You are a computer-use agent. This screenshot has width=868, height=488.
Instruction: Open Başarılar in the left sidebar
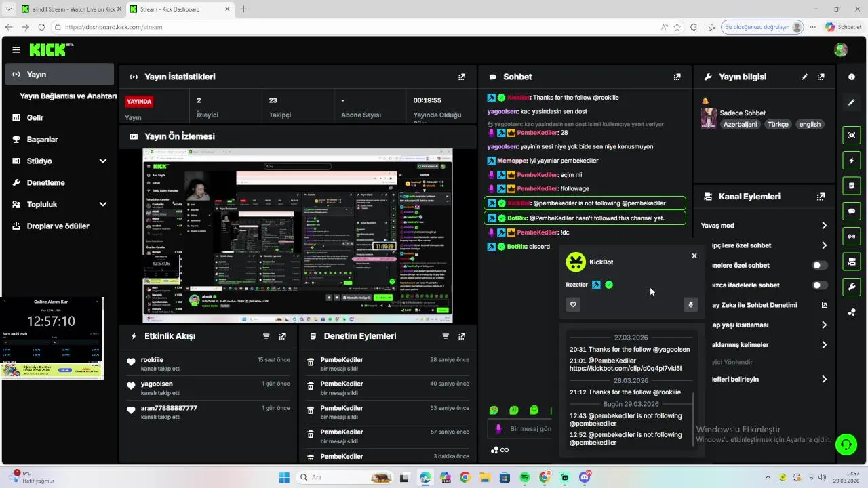pyautogui.click(x=60, y=140)
